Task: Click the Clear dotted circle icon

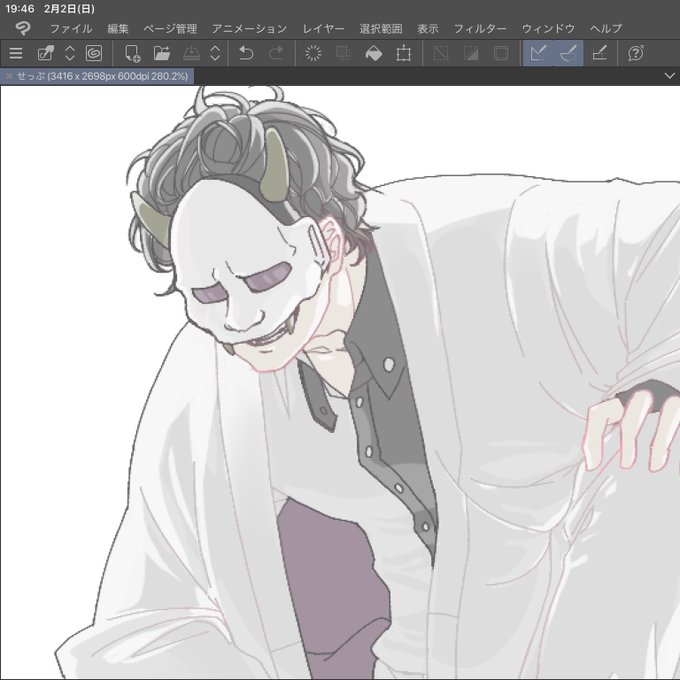Action: (313, 53)
